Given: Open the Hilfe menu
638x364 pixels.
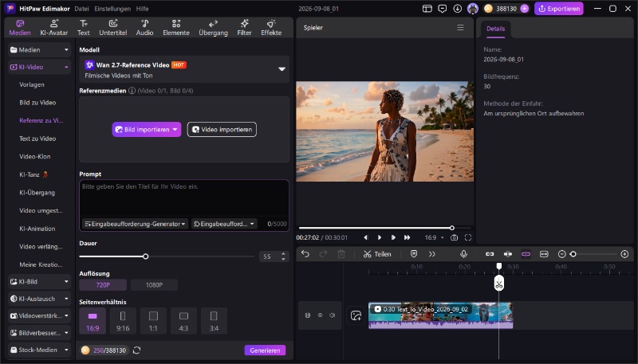Looking at the screenshot, I should coord(143,9).
